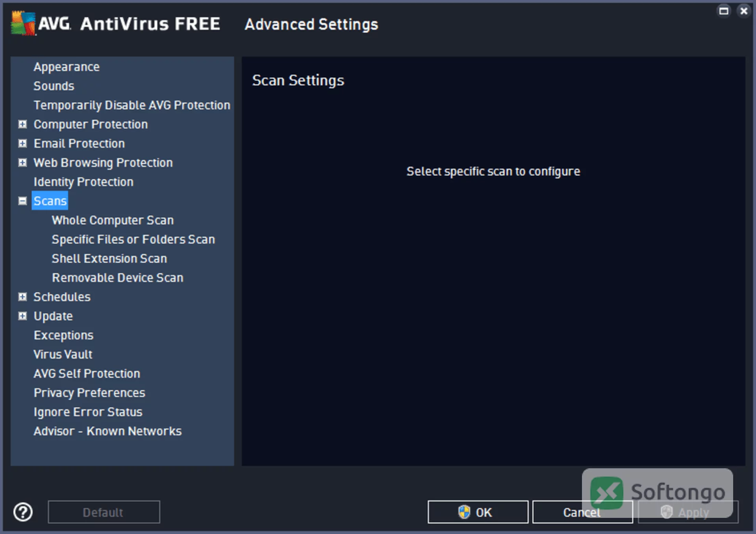The width and height of the screenshot is (756, 534).
Task: Select the Schedules item
Action: (62, 297)
